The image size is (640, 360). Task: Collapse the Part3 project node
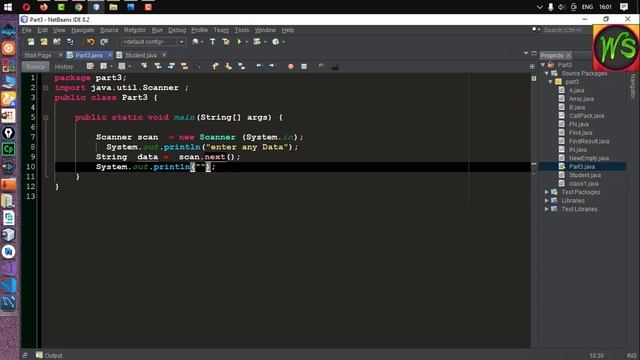point(543,65)
